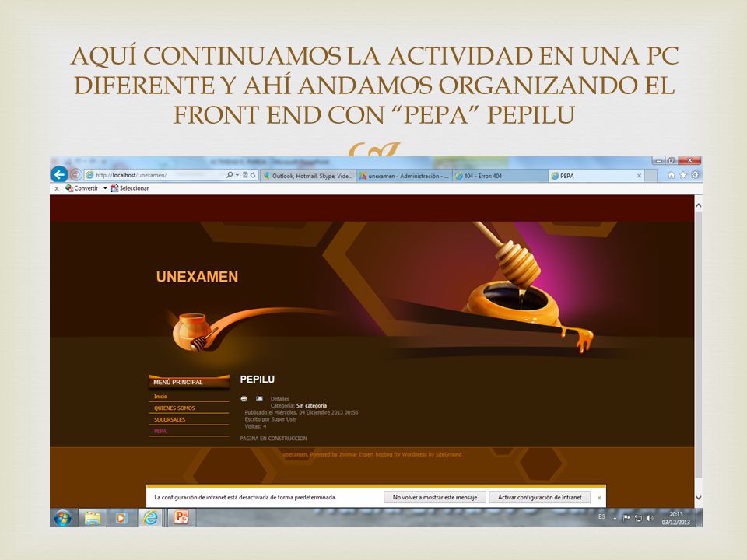Click the email article icon
The height and width of the screenshot is (560, 747).
point(259,398)
